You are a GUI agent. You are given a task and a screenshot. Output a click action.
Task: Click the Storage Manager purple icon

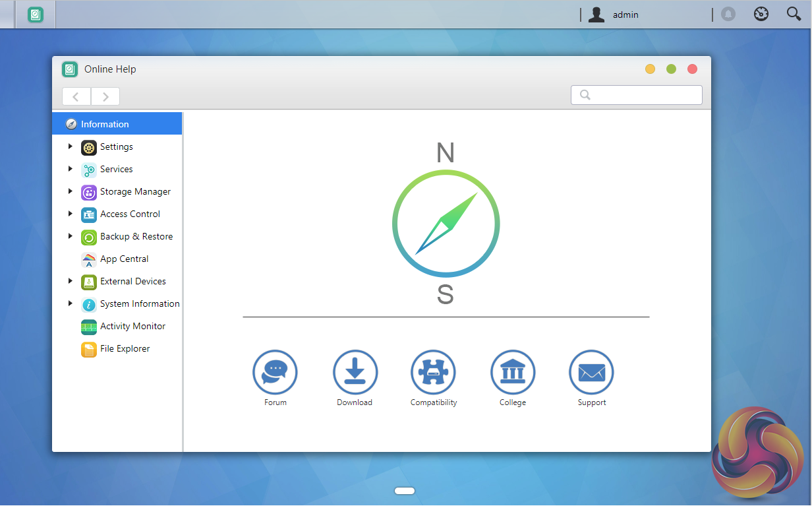click(89, 193)
